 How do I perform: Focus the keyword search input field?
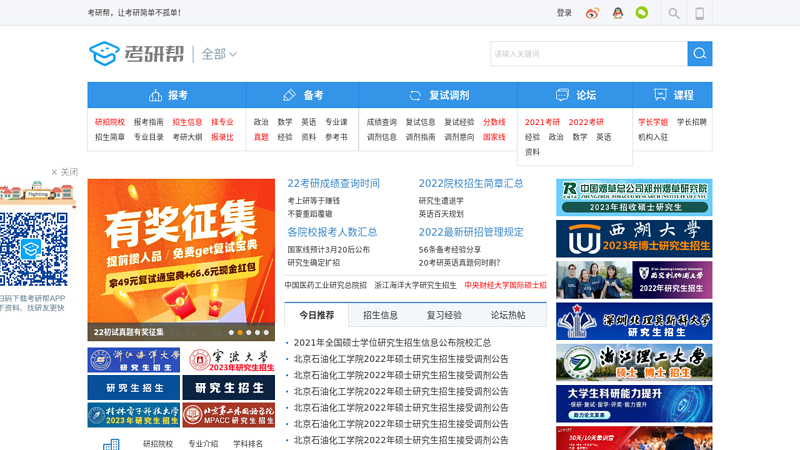pyautogui.click(x=589, y=54)
